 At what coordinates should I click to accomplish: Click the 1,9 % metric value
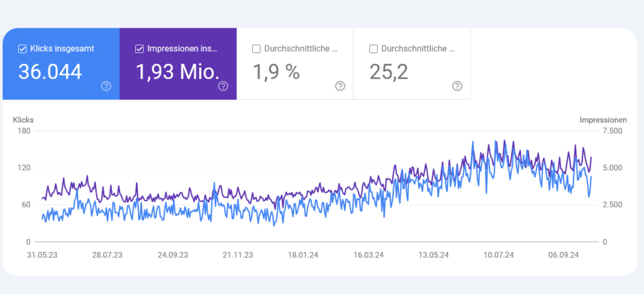(276, 72)
